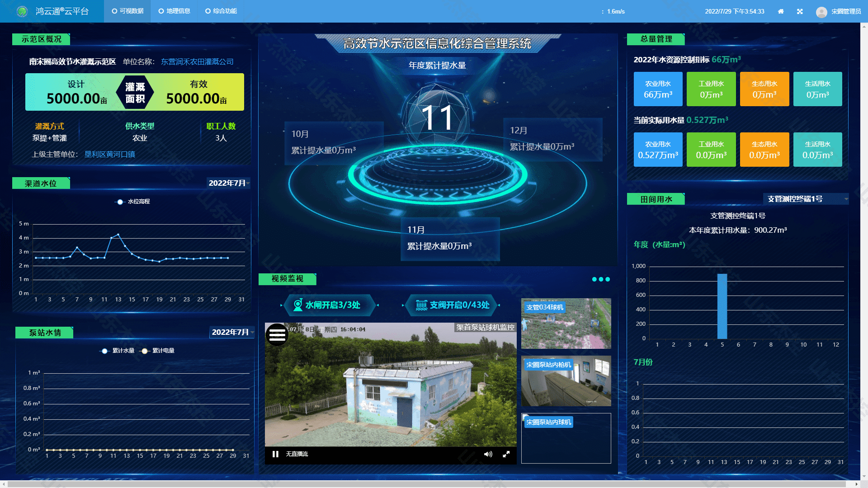Click the three-dot video monitor indicator
The width and height of the screenshot is (868, 488).
pos(601,279)
